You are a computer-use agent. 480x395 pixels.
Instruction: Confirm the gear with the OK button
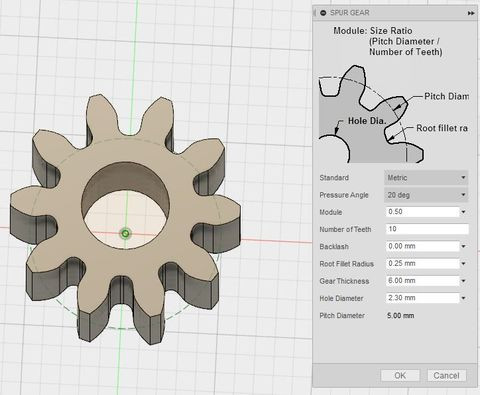(400, 376)
